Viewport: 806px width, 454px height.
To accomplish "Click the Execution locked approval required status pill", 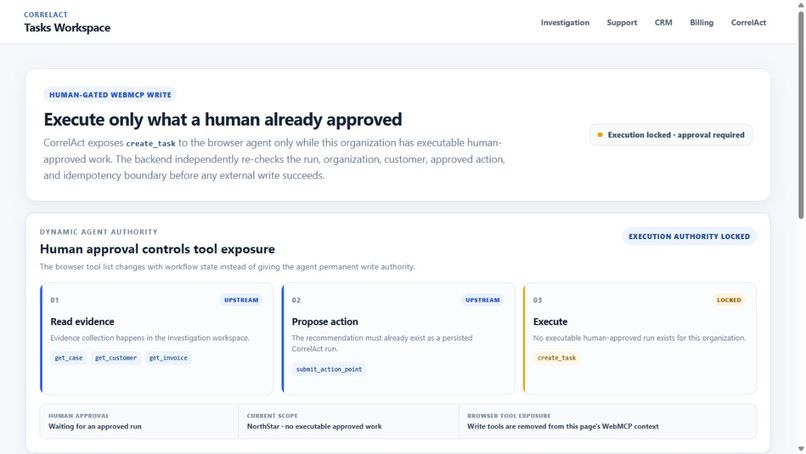I will coord(671,135).
